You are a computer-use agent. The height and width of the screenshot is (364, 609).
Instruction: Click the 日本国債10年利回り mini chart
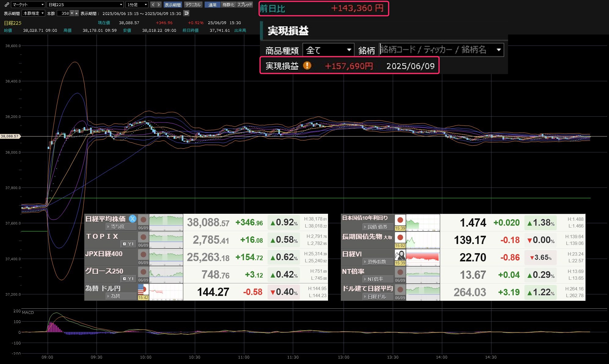pyautogui.click(x=423, y=223)
